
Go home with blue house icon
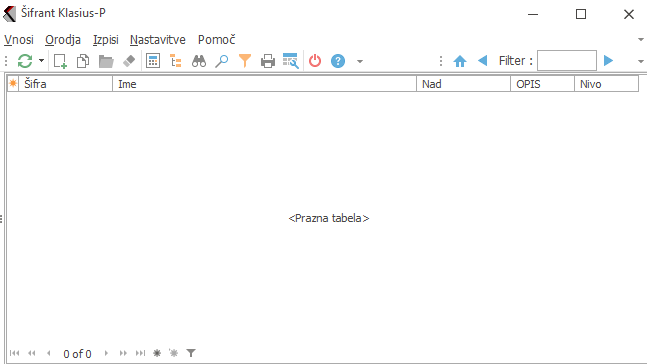tap(460, 61)
